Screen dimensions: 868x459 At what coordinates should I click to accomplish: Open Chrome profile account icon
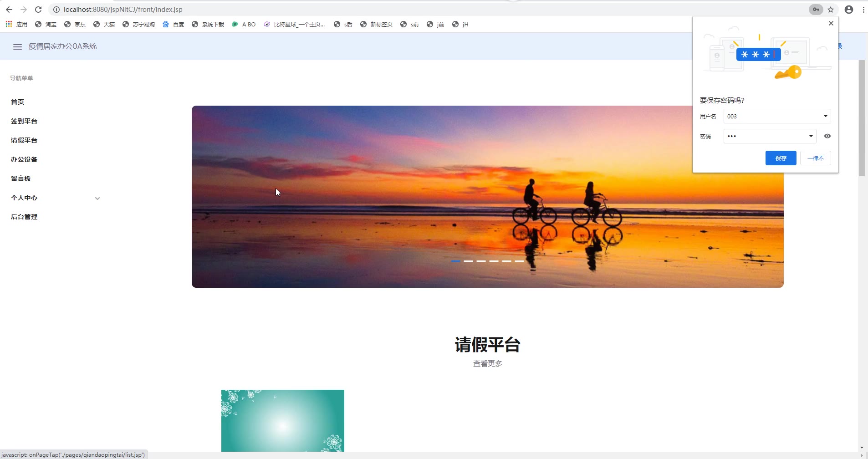click(849, 10)
